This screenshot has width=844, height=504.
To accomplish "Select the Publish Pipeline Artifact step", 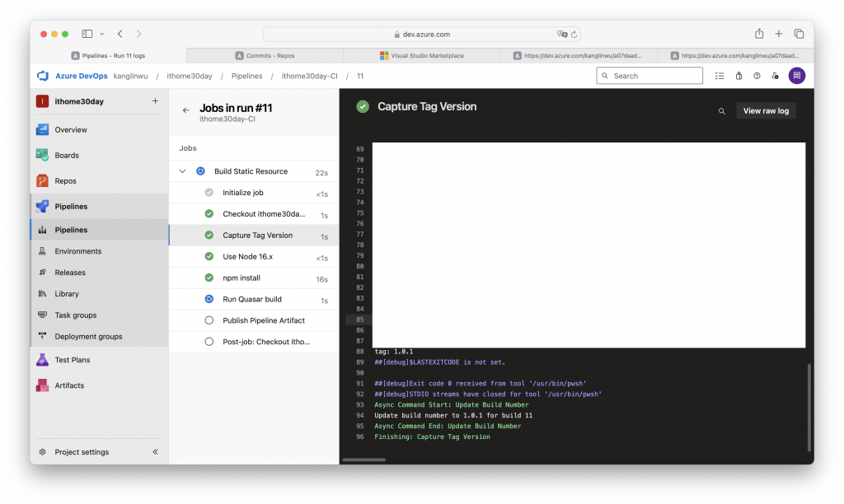I will click(x=254, y=320).
